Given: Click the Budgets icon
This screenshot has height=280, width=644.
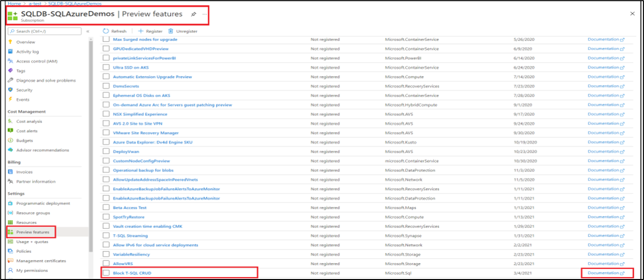Looking at the screenshot, I should 11,140.
